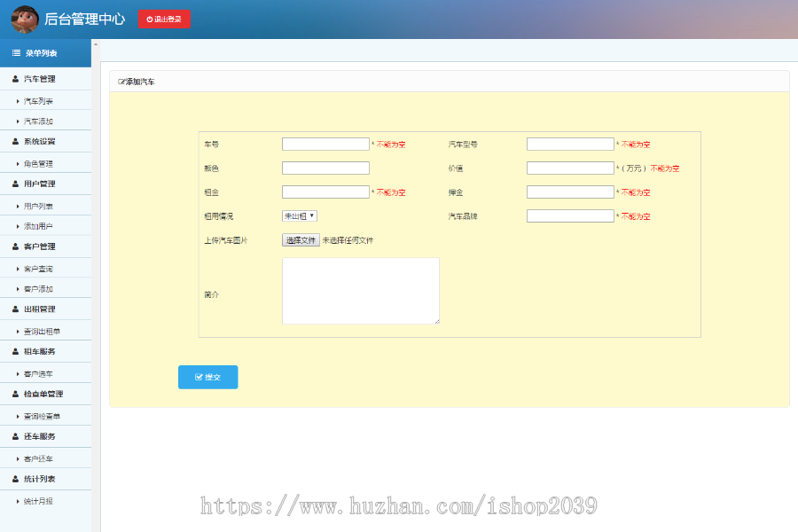
Task: Click edit icon next to 添加汽车
Action: (121, 82)
